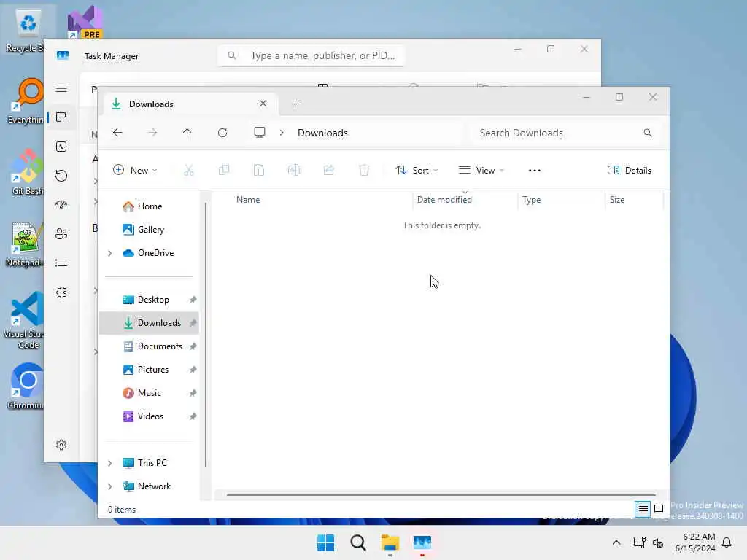Open the Sort dropdown menu
747x560 pixels.
(417, 170)
